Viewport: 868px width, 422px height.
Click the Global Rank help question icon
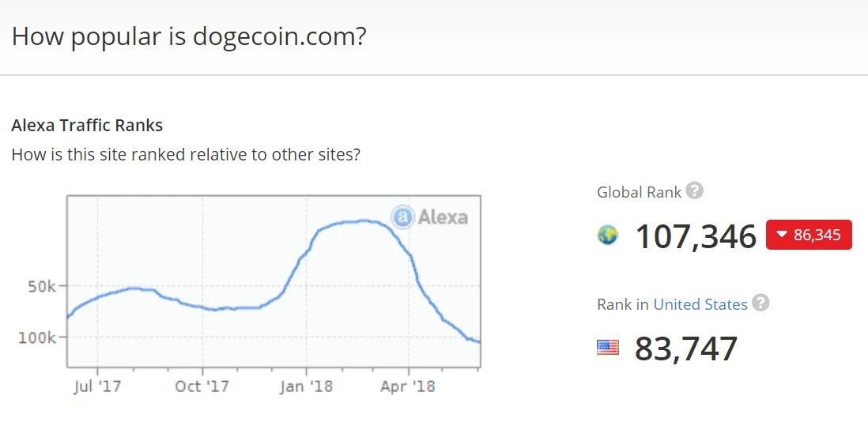[x=694, y=190]
